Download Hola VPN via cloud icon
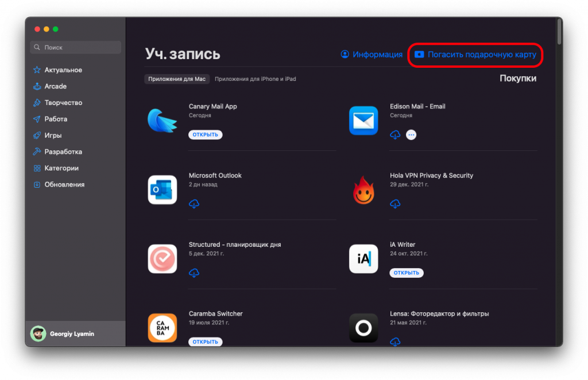588x380 pixels. point(395,204)
